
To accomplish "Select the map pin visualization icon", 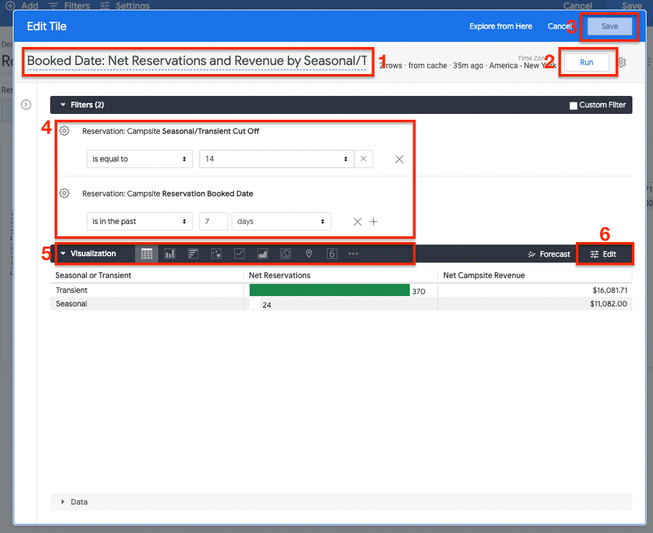I will pyautogui.click(x=309, y=254).
